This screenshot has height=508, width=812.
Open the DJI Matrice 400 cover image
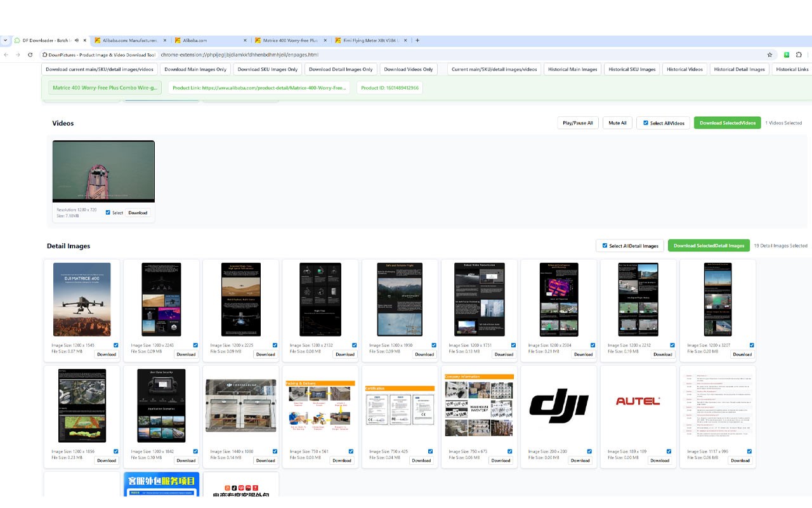82,300
